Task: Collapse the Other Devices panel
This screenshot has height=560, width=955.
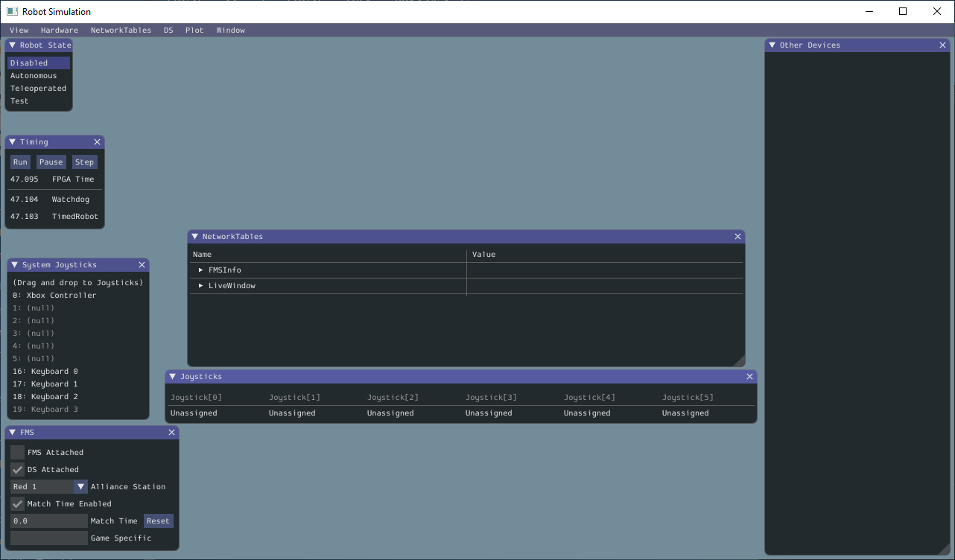Action: click(x=772, y=45)
